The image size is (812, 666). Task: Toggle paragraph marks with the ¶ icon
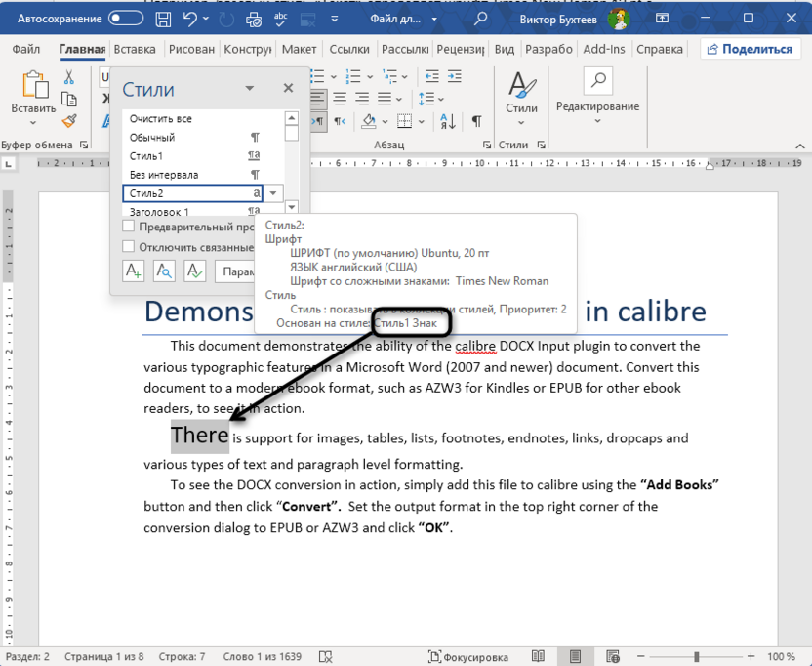click(477, 121)
